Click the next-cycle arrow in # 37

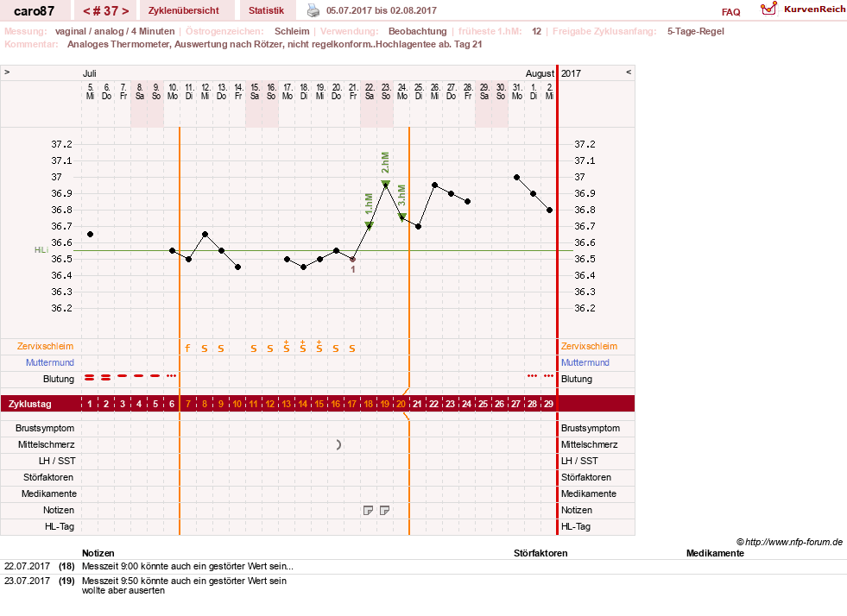125,11
